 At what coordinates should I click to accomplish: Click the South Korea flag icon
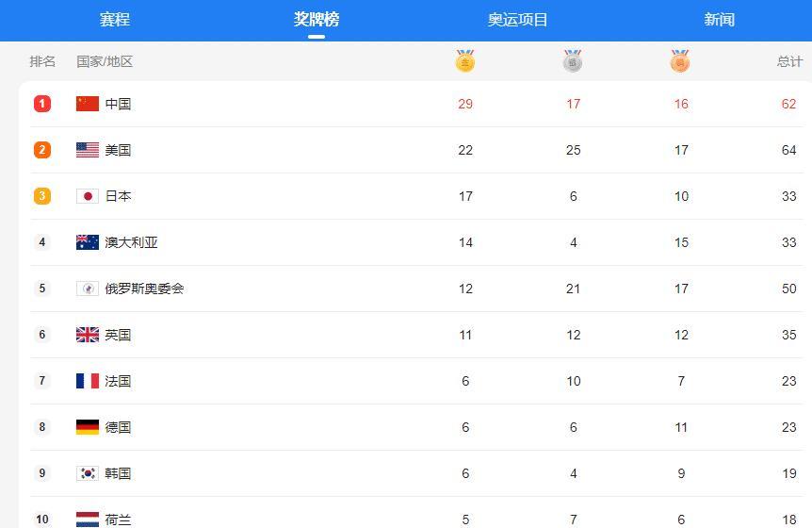pos(88,473)
